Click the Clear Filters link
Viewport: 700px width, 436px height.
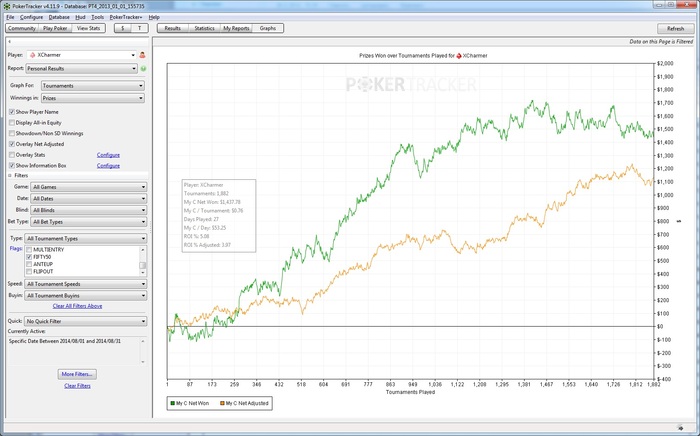pyautogui.click(x=77, y=386)
